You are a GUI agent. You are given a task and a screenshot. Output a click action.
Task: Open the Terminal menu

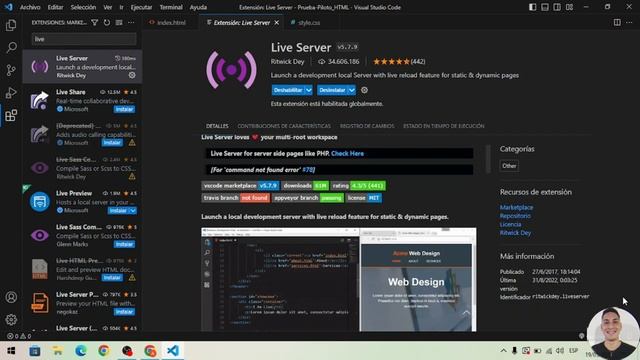pos(171,7)
